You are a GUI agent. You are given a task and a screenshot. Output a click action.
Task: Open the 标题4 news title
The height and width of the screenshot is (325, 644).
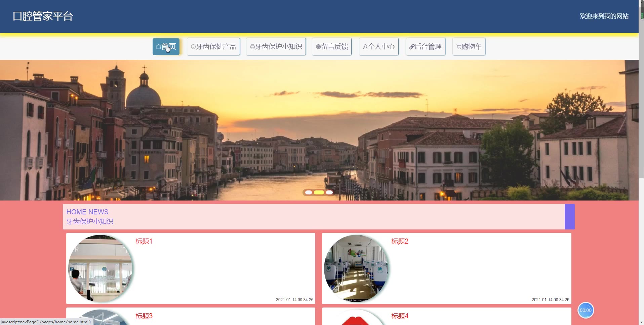(x=400, y=316)
